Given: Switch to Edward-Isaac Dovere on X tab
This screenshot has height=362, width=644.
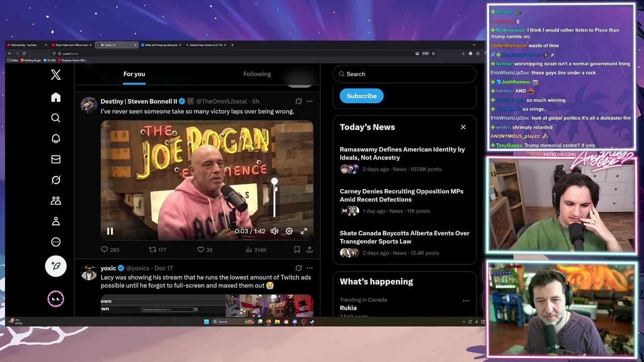Looking at the screenshot, I should point(206,45).
